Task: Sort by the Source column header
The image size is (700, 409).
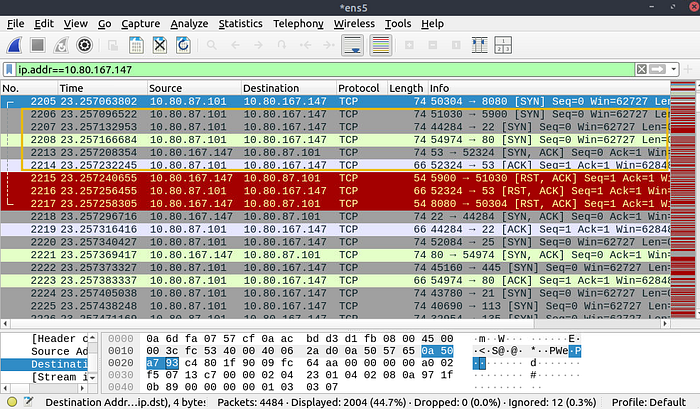Action: [x=194, y=88]
